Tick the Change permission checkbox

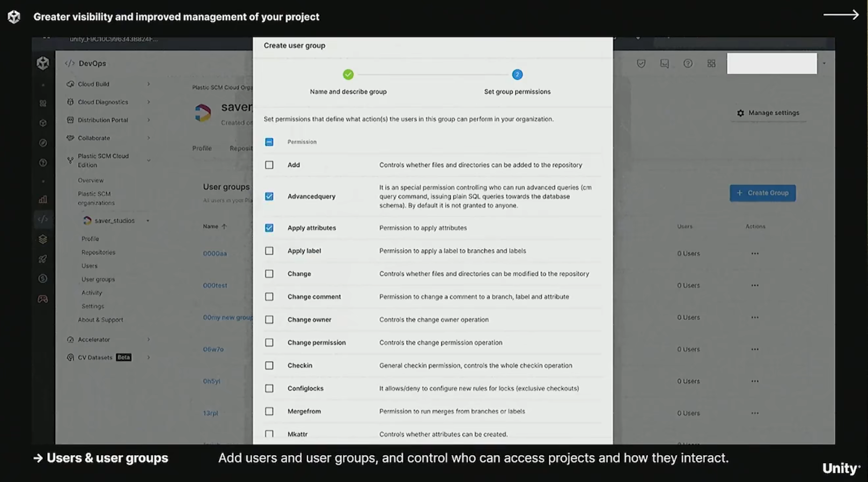269,343
